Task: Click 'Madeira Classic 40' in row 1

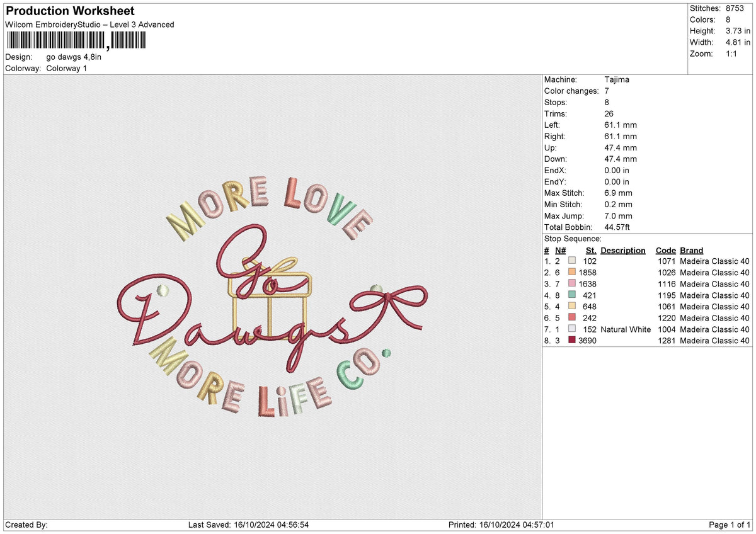Action: point(715,261)
